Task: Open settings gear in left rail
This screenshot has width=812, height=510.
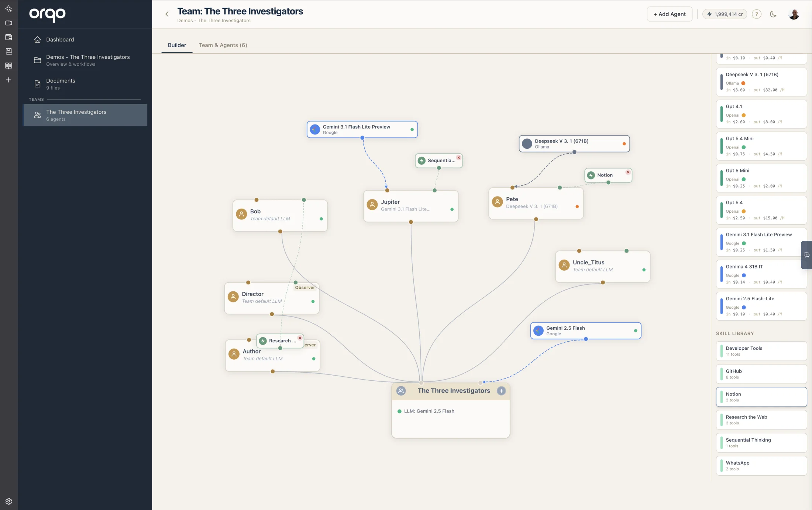Action: pyautogui.click(x=9, y=501)
